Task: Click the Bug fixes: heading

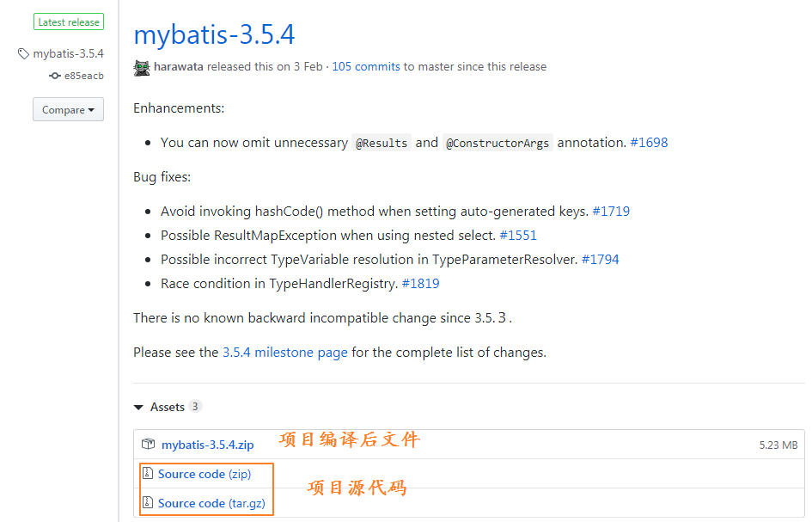Action: pos(162,177)
